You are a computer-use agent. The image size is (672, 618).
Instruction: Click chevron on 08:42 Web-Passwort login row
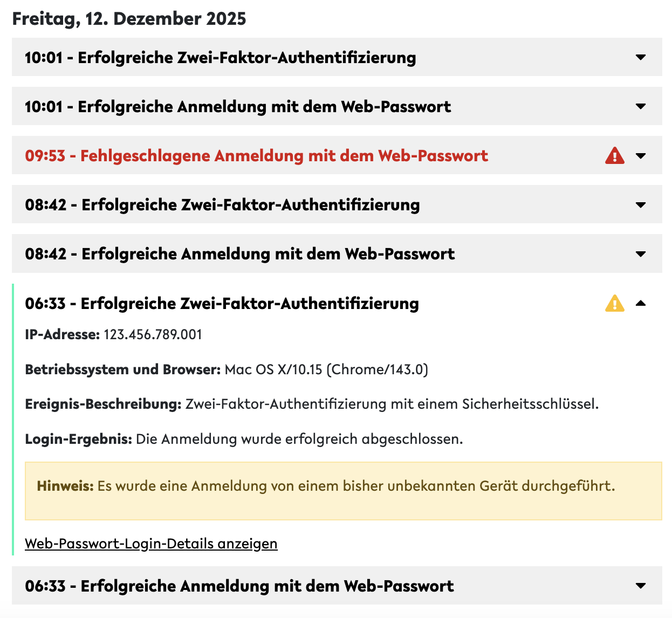(641, 254)
